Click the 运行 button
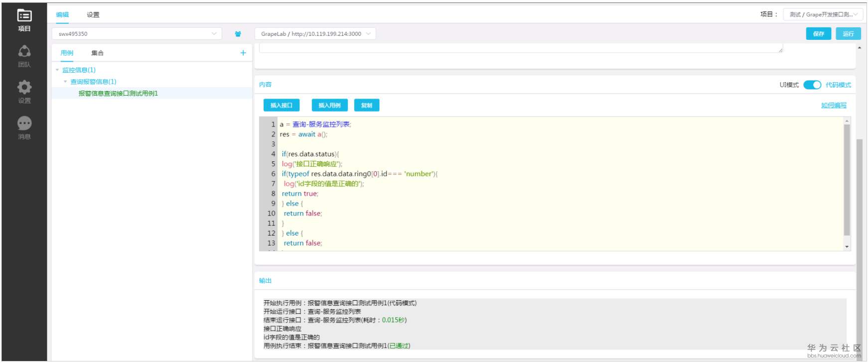The image size is (868, 363). 848,34
